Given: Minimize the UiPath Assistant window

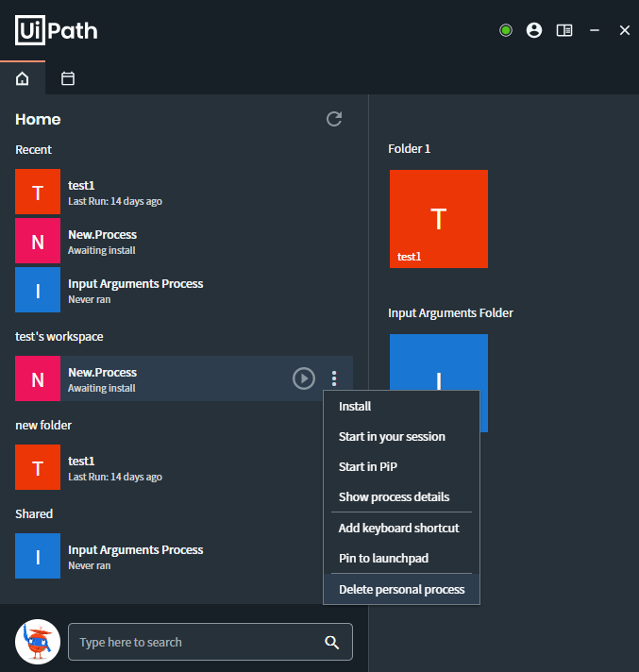Looking at the screenshot, I should tap(595, 30).
